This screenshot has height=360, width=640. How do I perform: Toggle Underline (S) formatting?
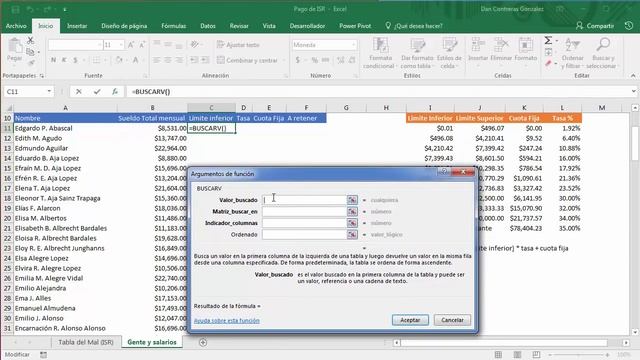point(75,60)
